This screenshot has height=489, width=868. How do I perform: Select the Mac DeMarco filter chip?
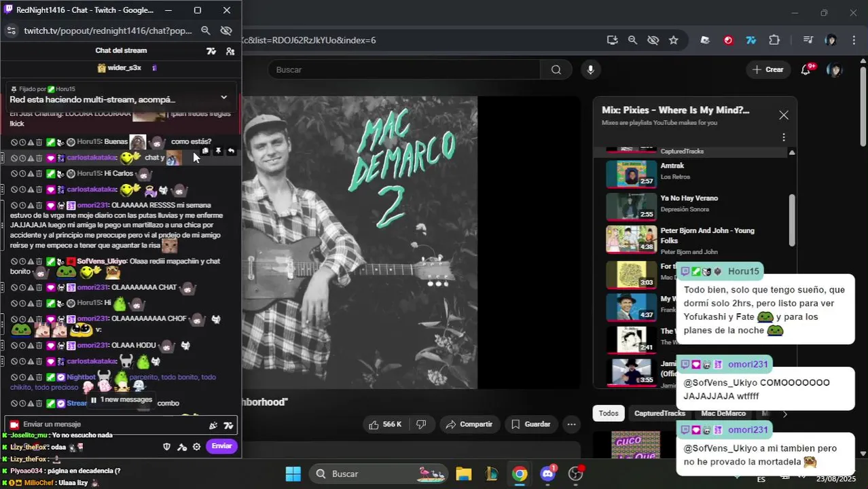[x=723, y=414]
